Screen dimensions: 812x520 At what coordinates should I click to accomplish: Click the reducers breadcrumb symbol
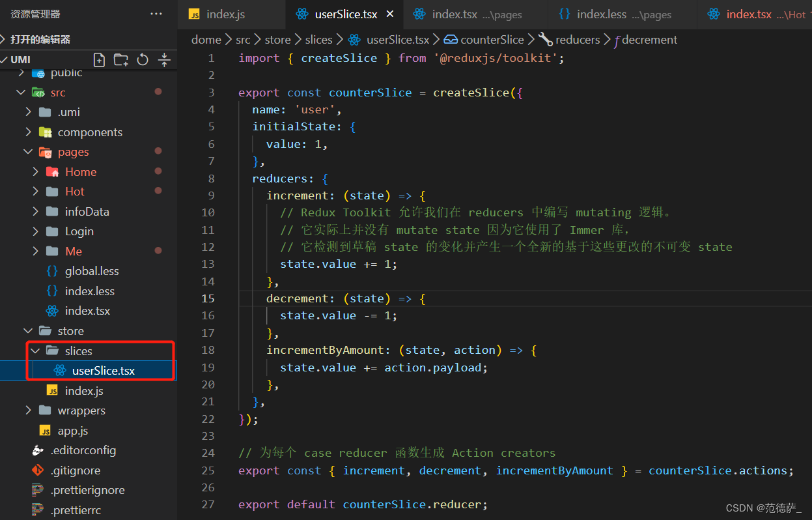[x=570, y=40]
